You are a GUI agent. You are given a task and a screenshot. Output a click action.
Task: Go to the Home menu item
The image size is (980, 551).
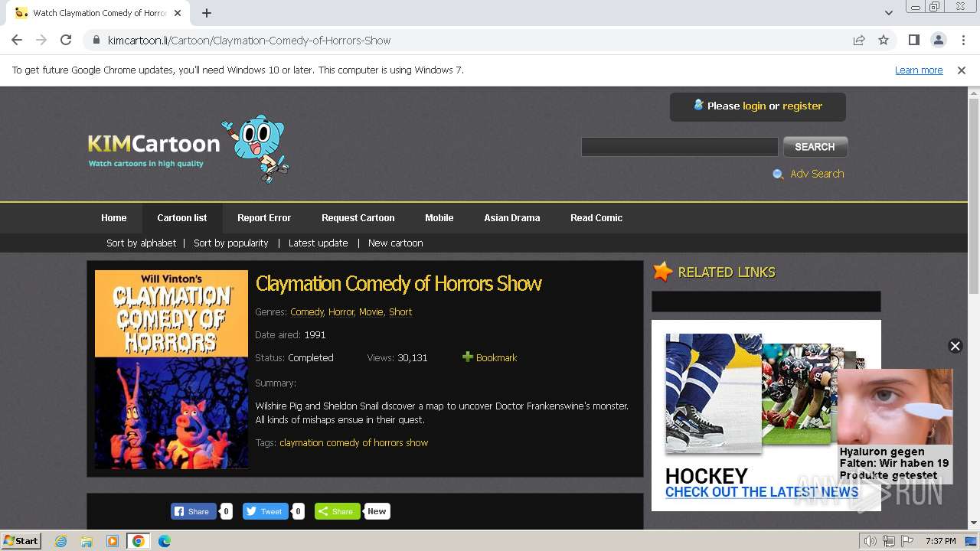point(114,217)
